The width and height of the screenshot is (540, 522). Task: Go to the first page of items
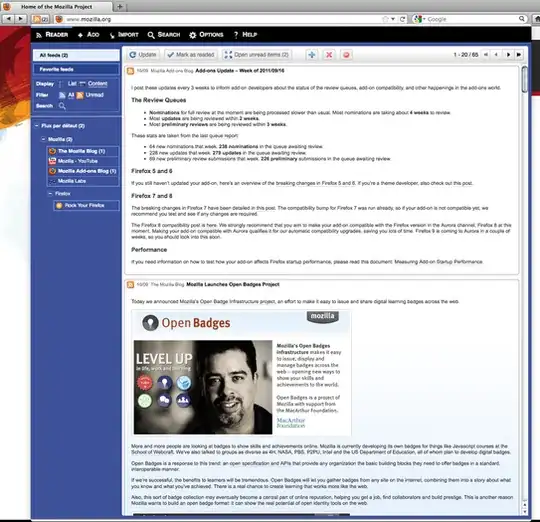(x=486, y=54)
